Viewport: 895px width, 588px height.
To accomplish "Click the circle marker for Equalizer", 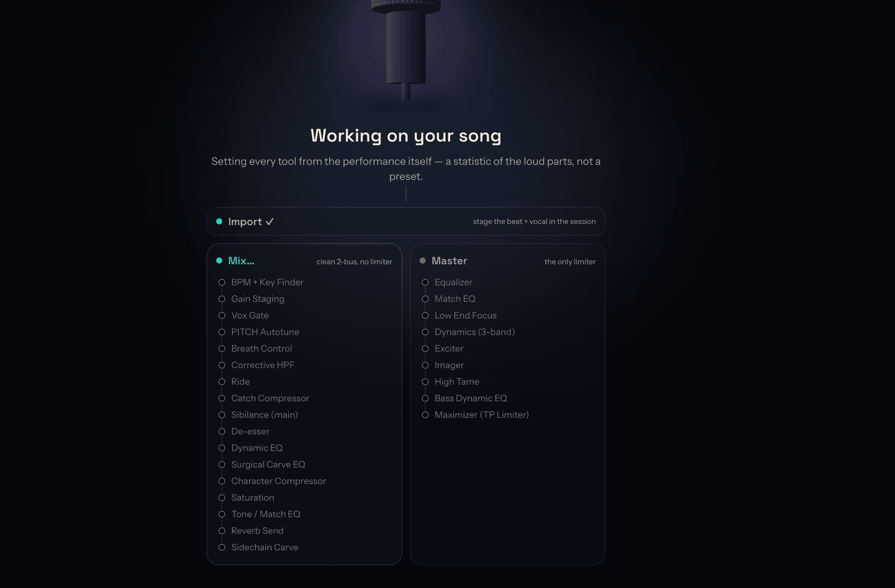I will tap(425, 282).
